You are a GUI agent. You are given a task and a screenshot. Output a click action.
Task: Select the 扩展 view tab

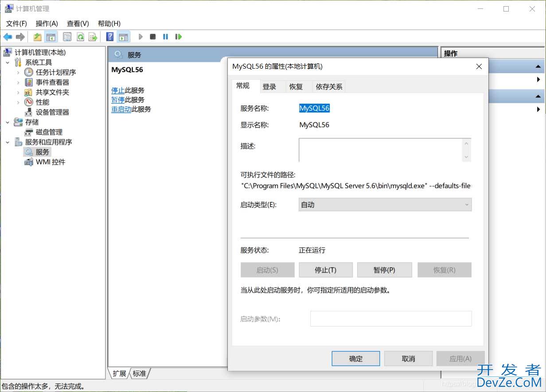(120, 373)
